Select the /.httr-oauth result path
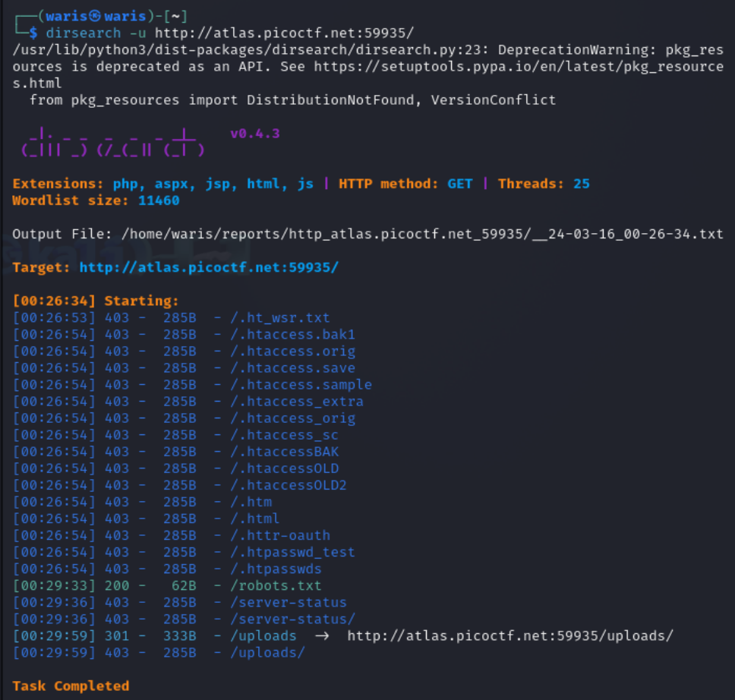 coord(280,535)
